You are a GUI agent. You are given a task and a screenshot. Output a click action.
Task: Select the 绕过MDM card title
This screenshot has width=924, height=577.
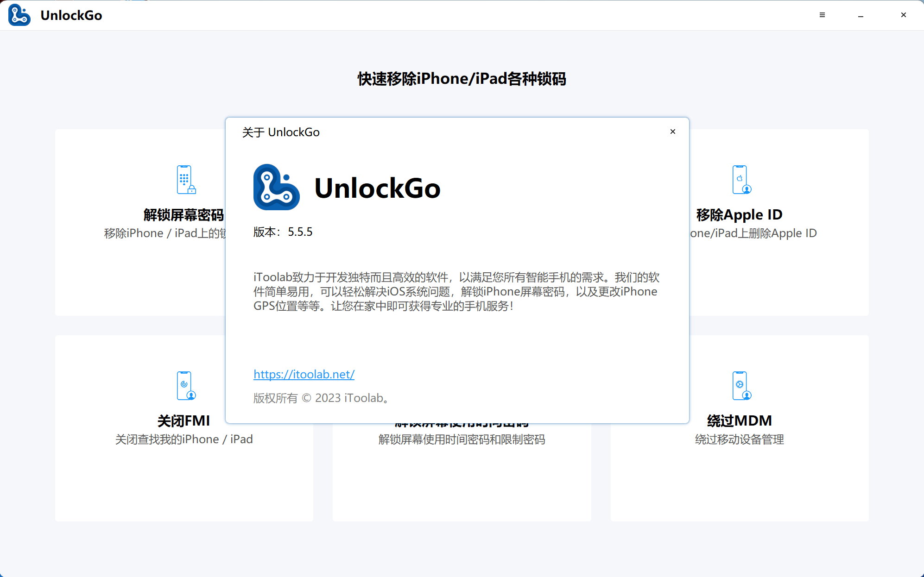[x=739, y=420]
